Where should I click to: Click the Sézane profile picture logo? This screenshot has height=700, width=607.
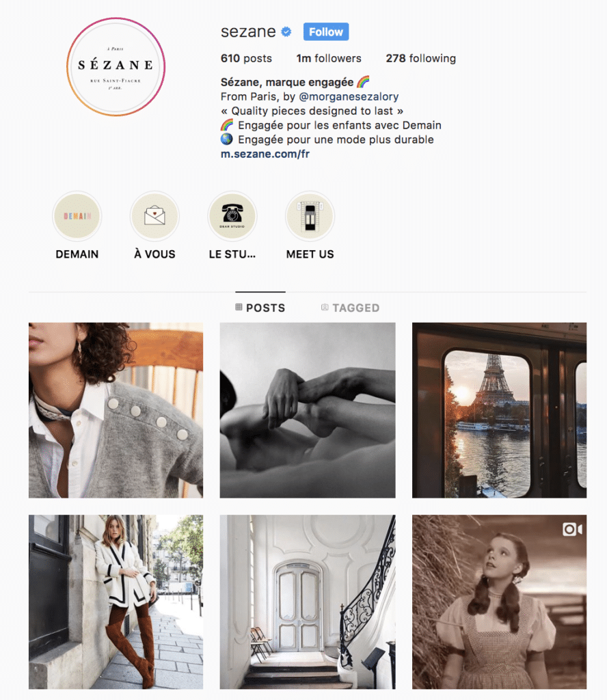pos(116,67)
